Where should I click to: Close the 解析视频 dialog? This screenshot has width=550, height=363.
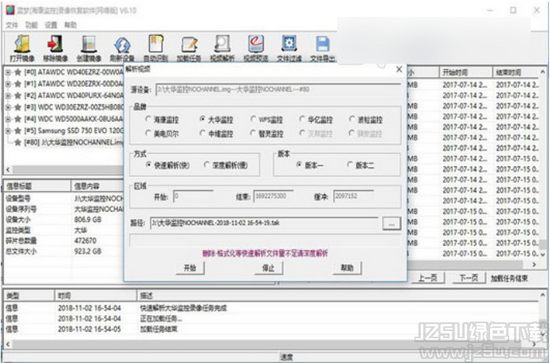tap(399, 69)
